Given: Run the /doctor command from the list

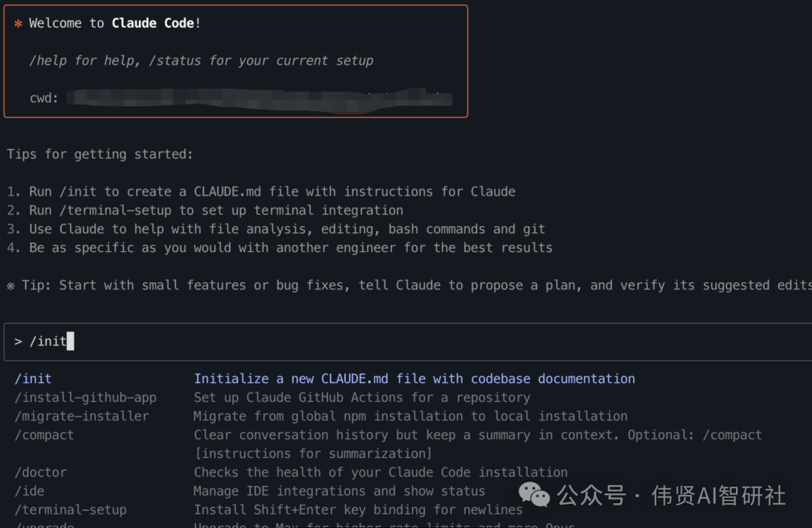Looking at the screenshot, I should point(41,472).
